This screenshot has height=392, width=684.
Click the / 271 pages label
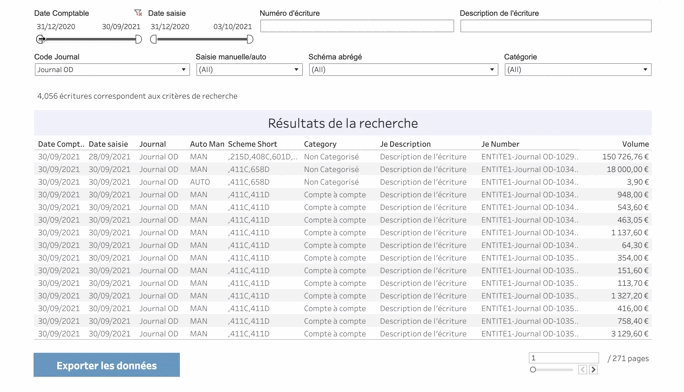(x=628, y=358)
